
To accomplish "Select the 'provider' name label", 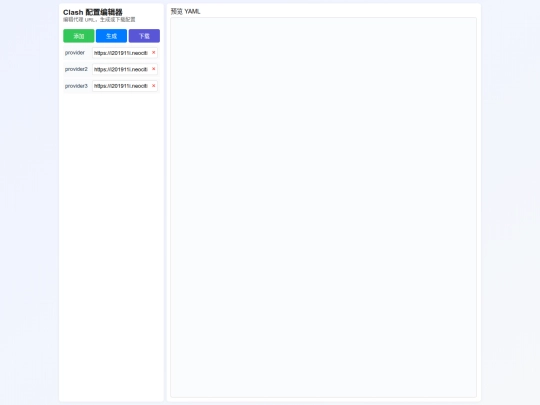I will click(75, 53).
